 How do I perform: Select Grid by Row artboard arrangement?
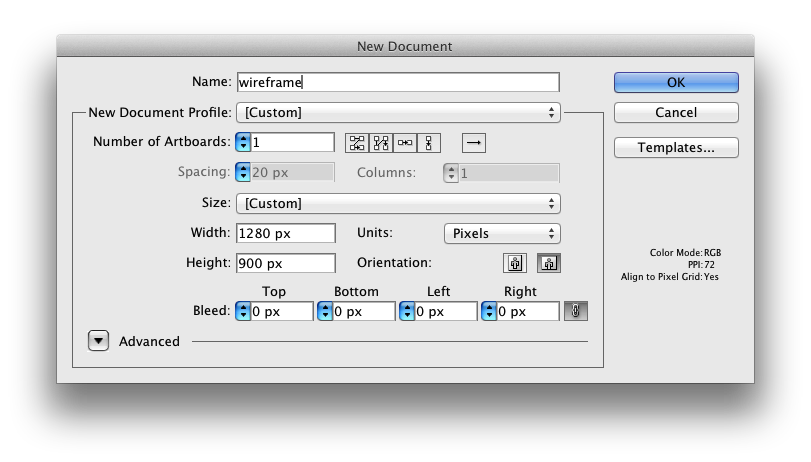[356, 143]
